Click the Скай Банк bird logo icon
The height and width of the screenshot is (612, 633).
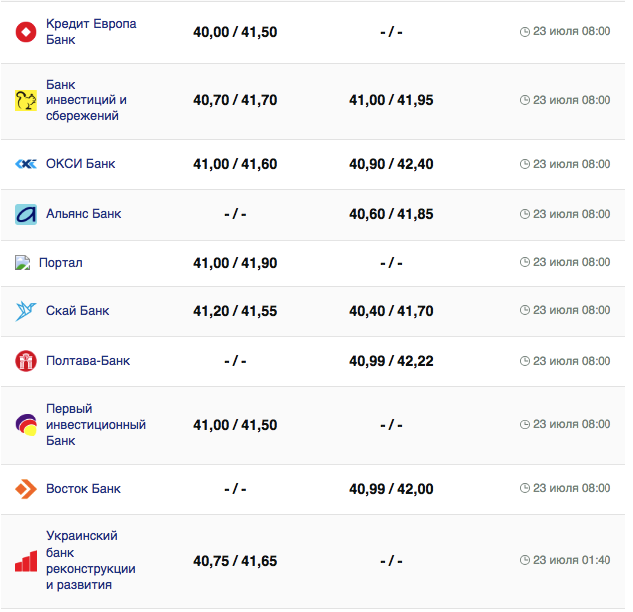(26, 311)
